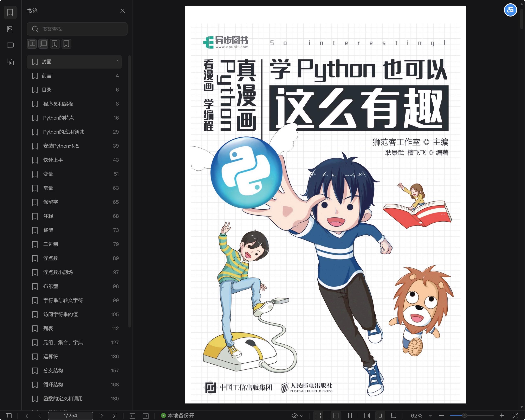Click the 本地备份开 backup status
Viewport: 525px width, 420px height.
pos(177,416)
